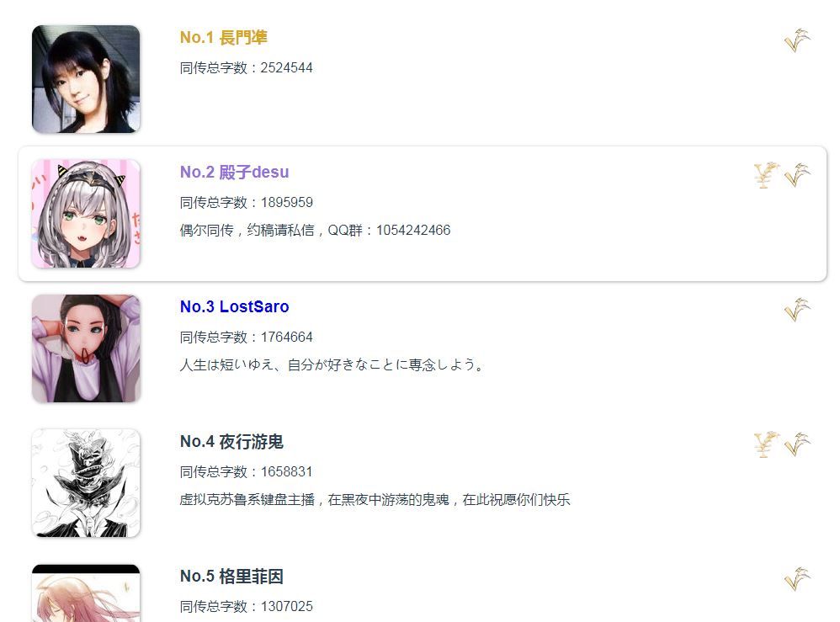Open the No.1 長門準 profile link
Screen dimensions: 840x622
(x=223, y=38)
